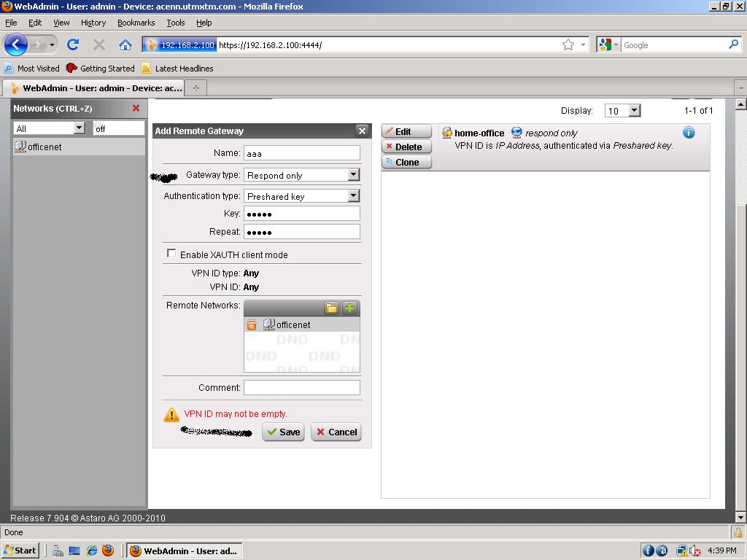Image resolution: width=747 pixels, height=560 pixels.
Task: Bookmark this page with the star icon
Action: click(x=568, y=45)
